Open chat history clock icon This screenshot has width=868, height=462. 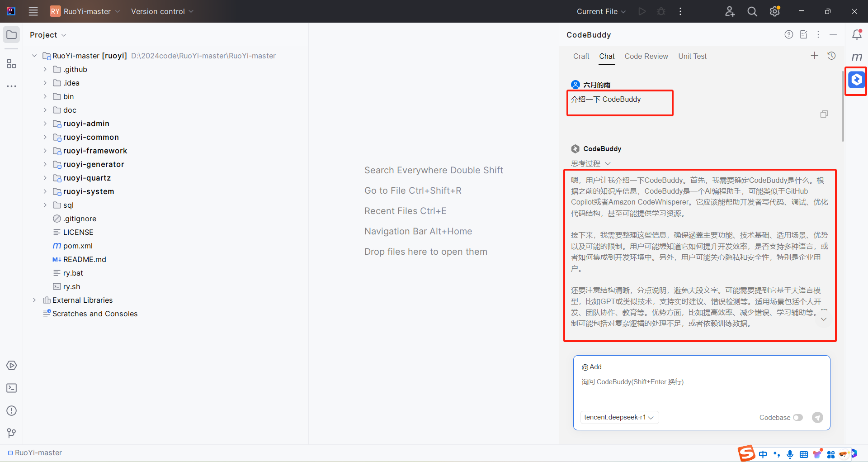[831, 56]
